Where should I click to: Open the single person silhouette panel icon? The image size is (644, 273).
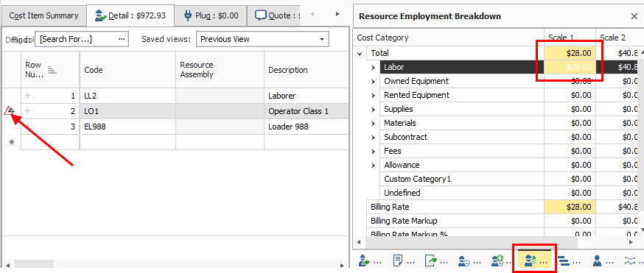[x=597, y=260]
